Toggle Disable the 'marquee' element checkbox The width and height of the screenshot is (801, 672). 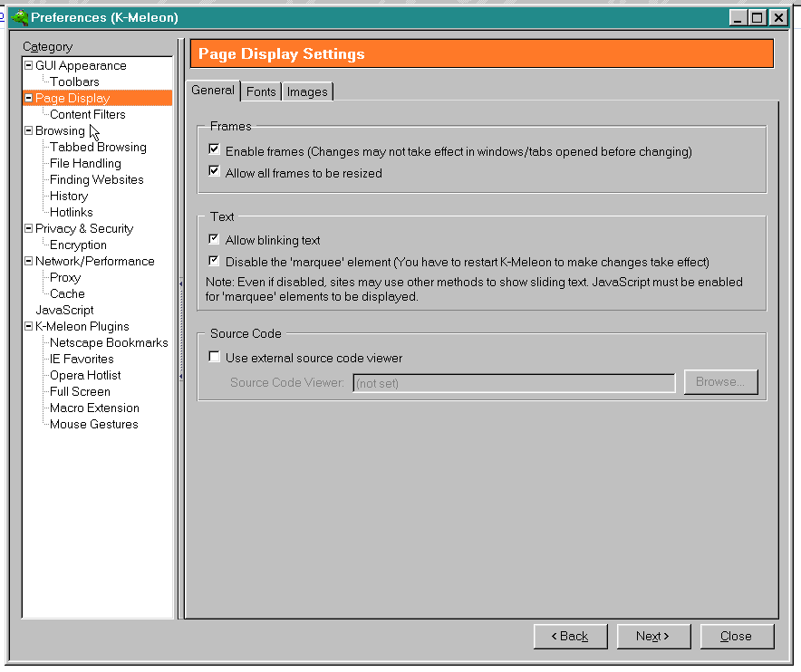pyautogui.click(x=215, y=262)
